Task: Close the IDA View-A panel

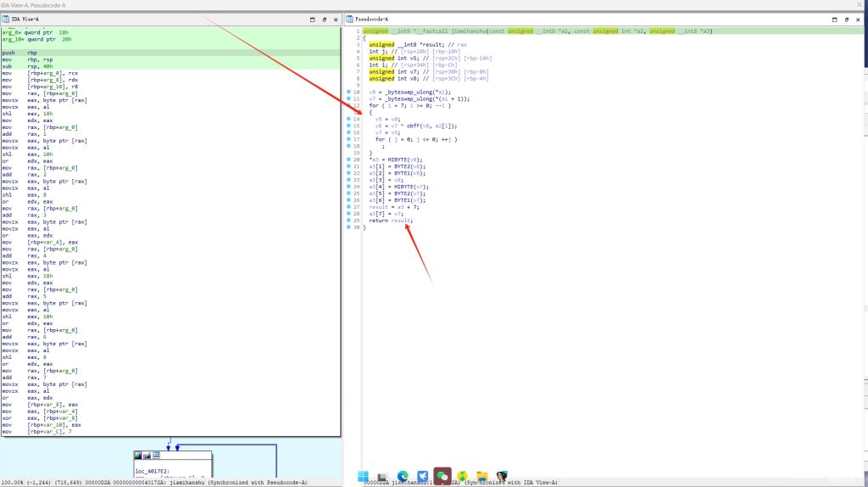Action: [x=336, y=20]
